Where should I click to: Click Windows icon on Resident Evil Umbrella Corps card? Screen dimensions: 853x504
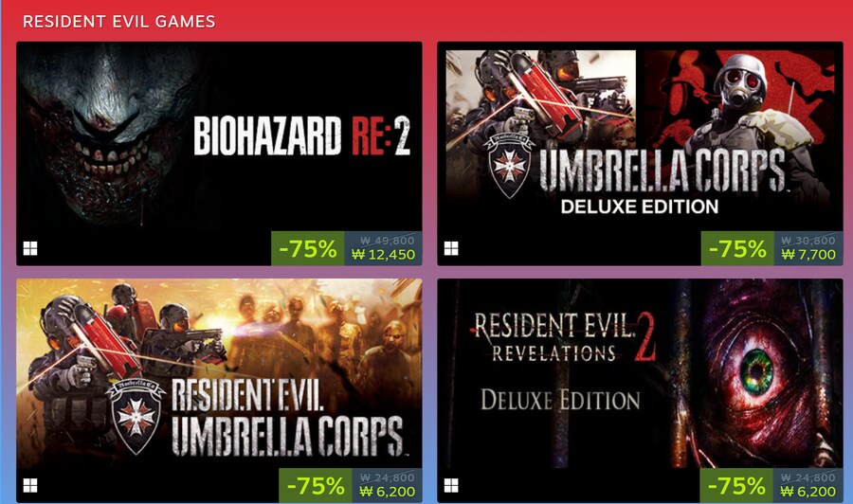tap(30, 485)
